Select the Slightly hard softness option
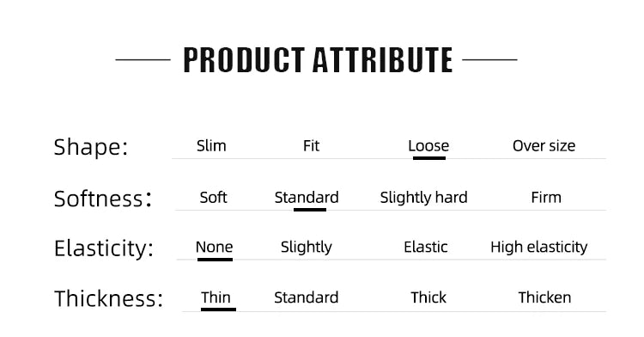644x337 pixels. pos(423,198)
